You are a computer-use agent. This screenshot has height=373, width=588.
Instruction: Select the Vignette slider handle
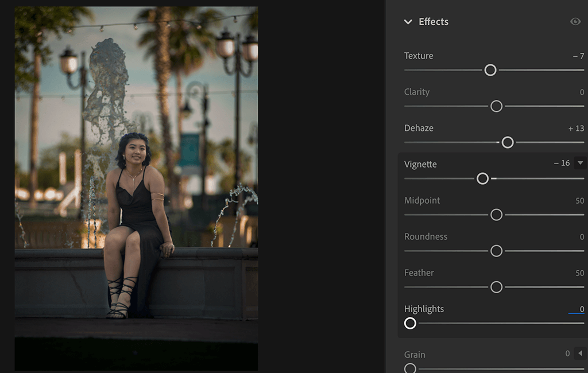[x=482, y=178]
